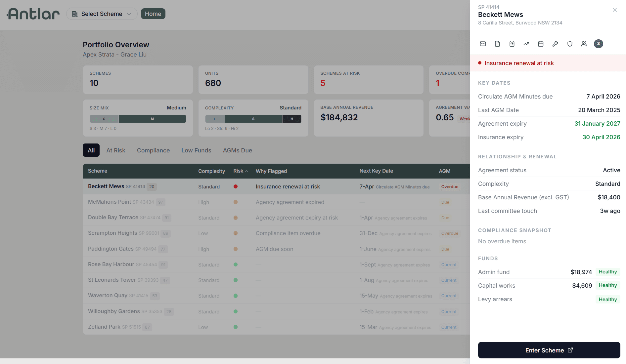This screenshot has height=364, width=626.
Task: Select the AGMs Due filter tab
Action: click(x=237, y=150)
